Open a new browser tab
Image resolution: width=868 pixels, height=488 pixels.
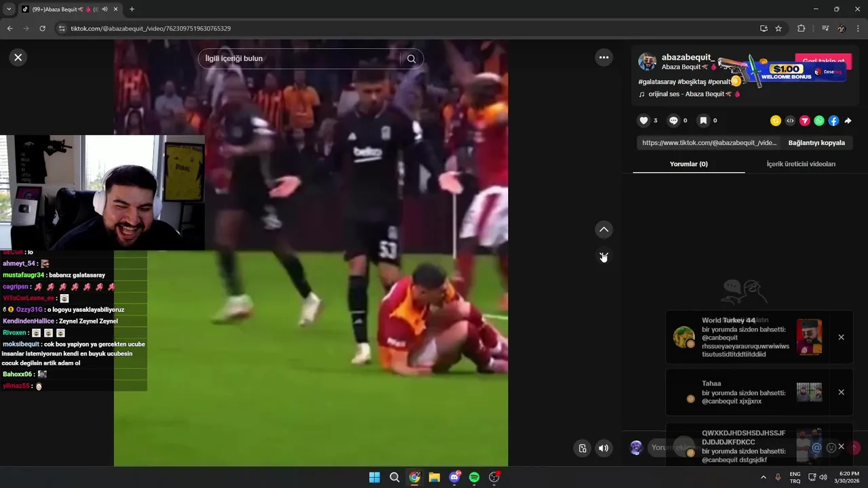[132, 9]
